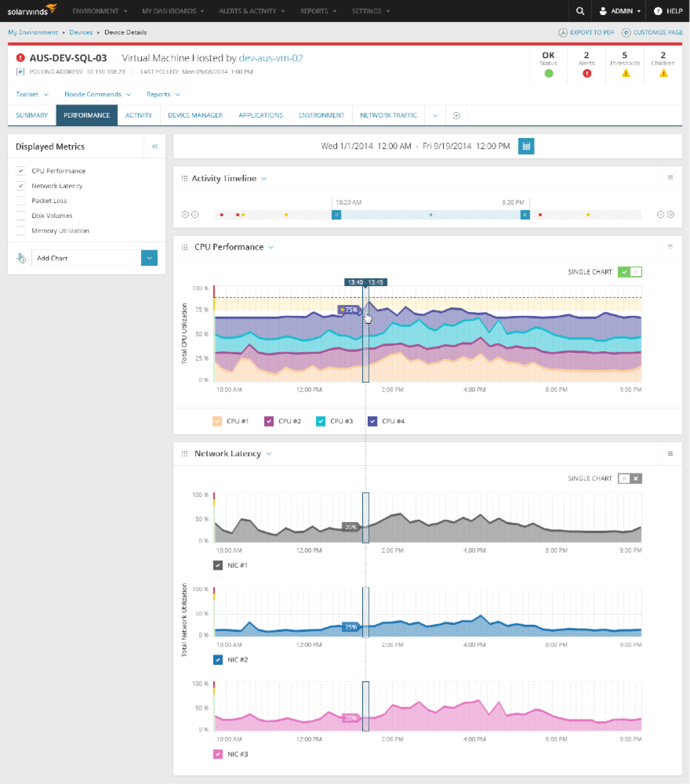Follow the dev-aus-vm-02 host link
Screen dimensions: 690x784
[x=271, y=58]
